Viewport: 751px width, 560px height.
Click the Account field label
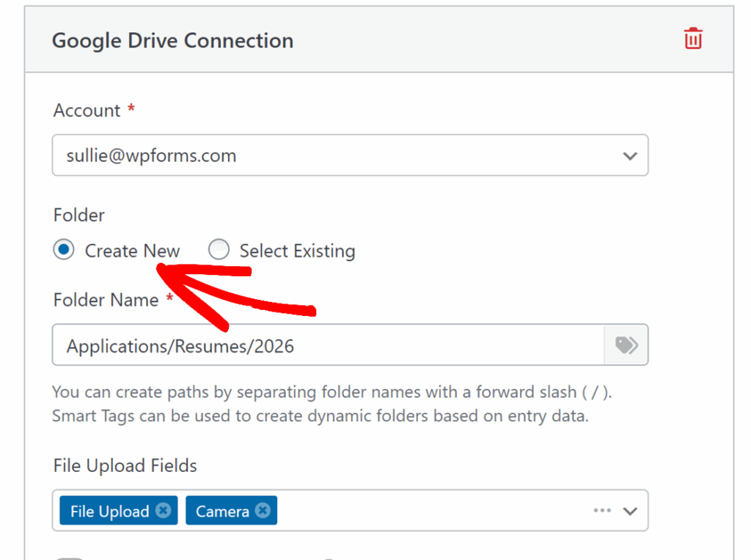pos(87,111)
